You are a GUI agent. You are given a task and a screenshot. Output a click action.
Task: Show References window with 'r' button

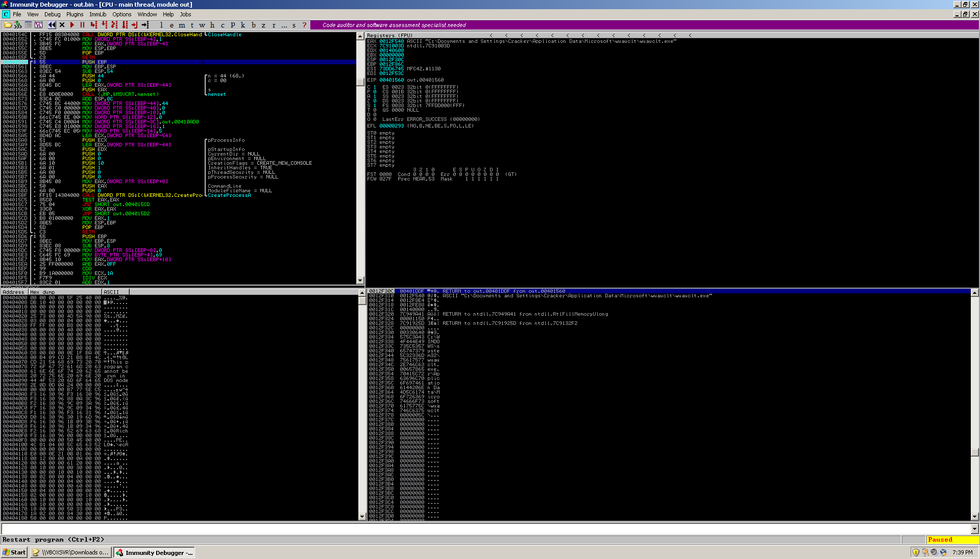click(274, 25)
